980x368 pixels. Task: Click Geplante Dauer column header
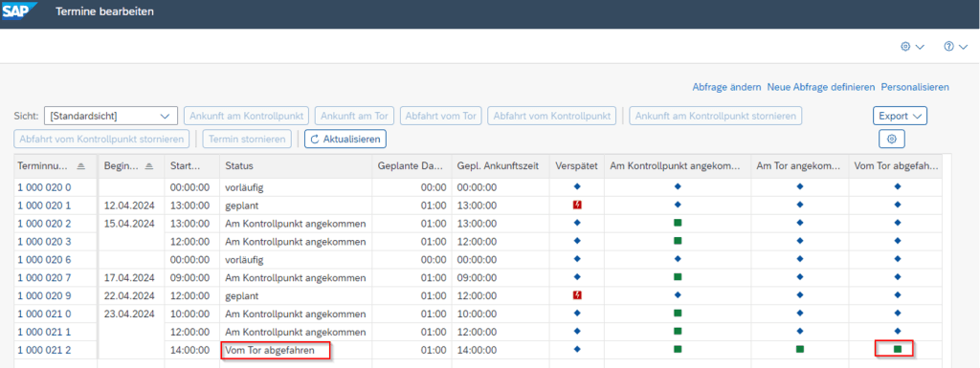(x=412, y=166)
